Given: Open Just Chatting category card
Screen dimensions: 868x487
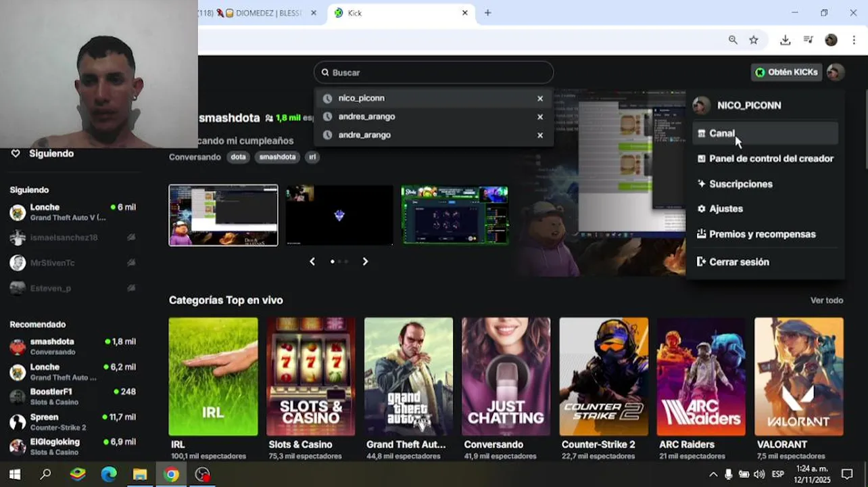Looking at the screenshot, I should click(506, 377).
